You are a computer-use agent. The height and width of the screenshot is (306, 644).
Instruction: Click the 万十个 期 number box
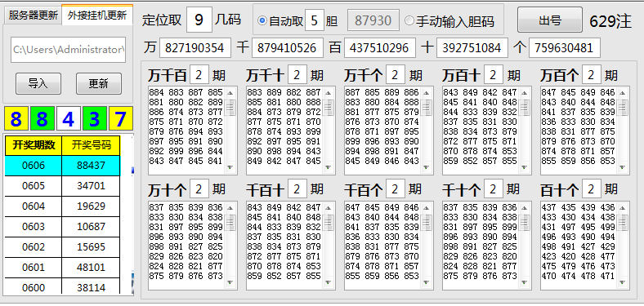(x=199, y=189)
